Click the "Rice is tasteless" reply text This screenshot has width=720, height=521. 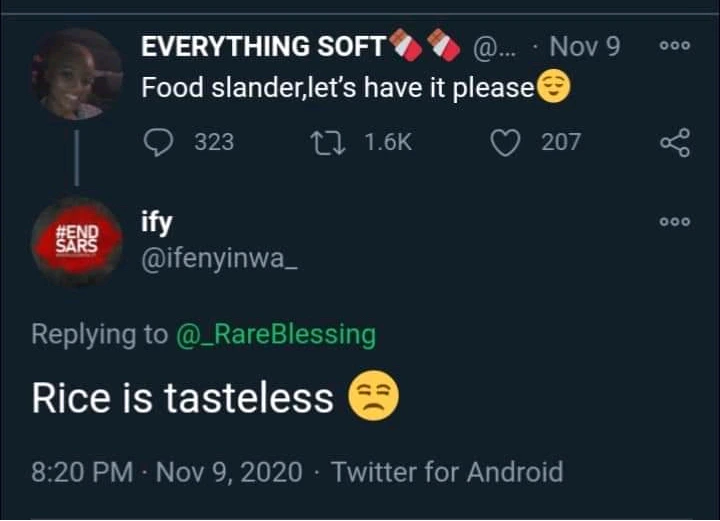(183, 399)
